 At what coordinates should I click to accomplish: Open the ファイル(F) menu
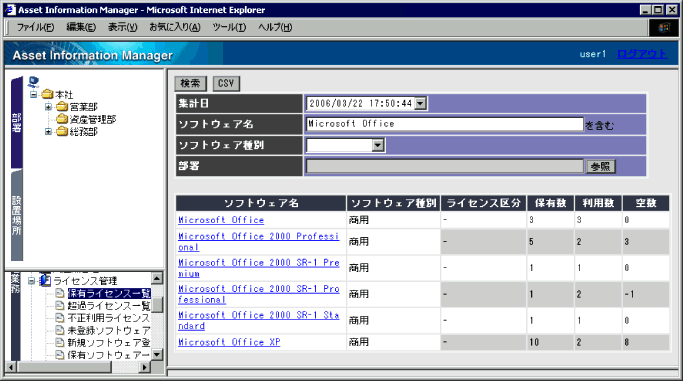35,27
